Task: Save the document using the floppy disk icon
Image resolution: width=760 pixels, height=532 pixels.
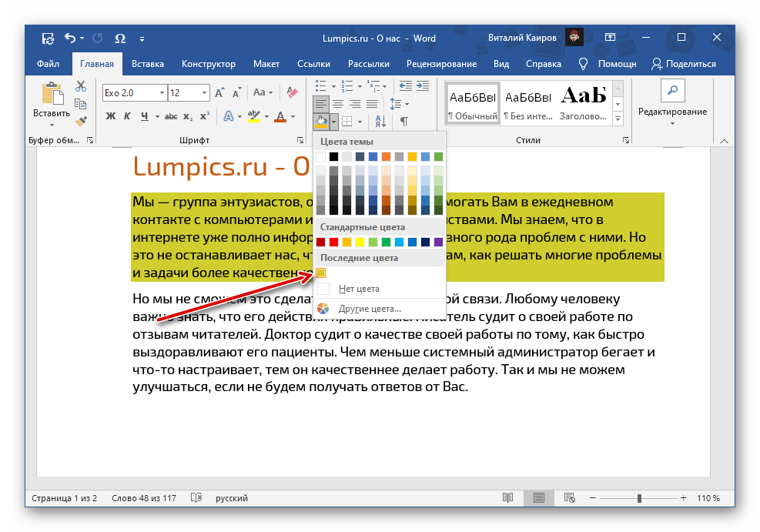Action: coord(48,38)
